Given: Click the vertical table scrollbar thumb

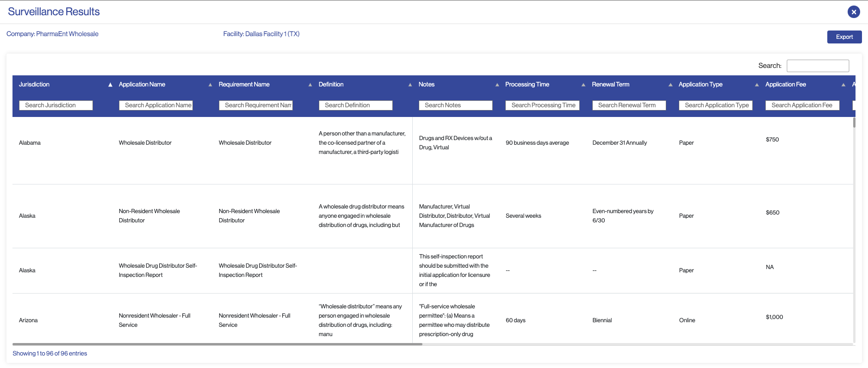Looking at the screenshot, I should point(854,123).
